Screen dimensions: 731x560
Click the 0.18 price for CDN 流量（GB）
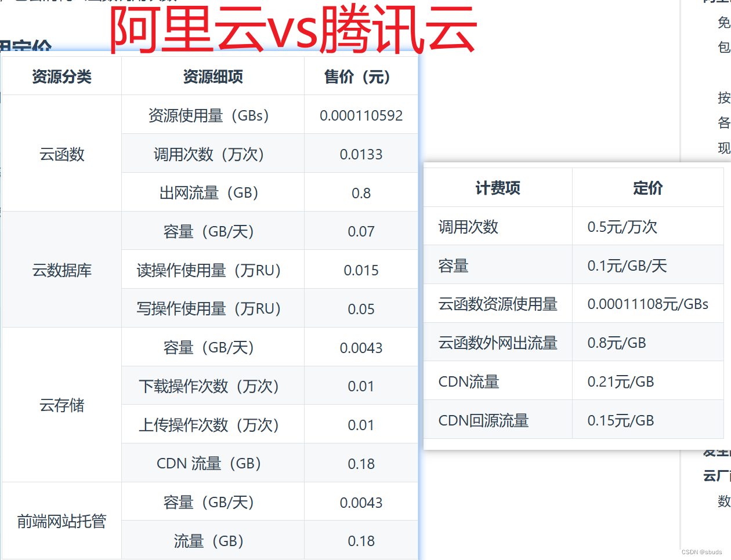(x=361, y=464)
